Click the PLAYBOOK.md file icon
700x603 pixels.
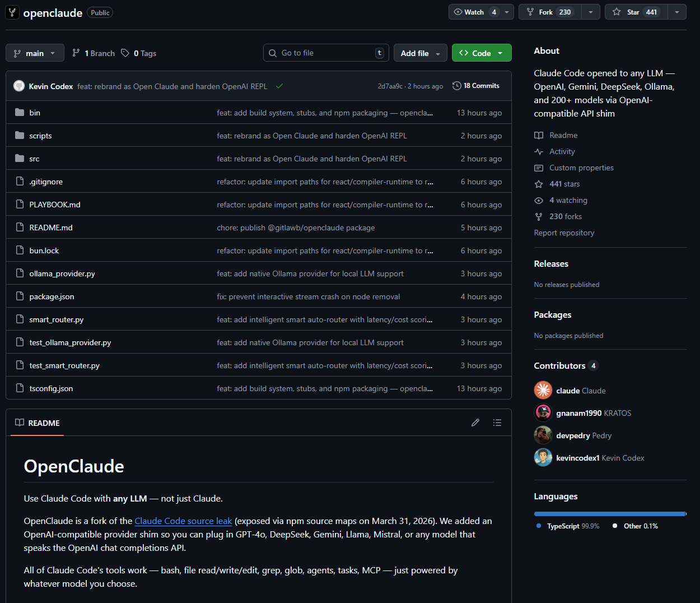pos(20,204)
